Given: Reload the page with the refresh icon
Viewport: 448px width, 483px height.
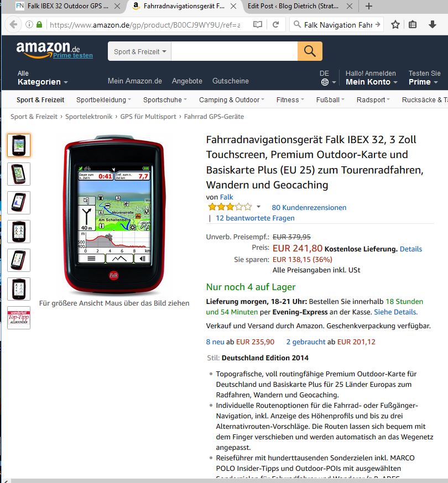Looking at the screenshot, I should click(275, 25).
